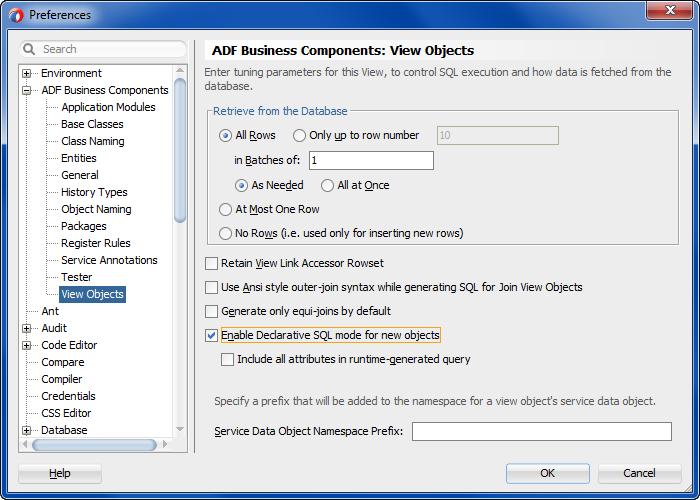The height and width of the screenshot is (500, 700).
Task: Click Service Data Object Namespace Prefix field
Action: coord(542,431)
